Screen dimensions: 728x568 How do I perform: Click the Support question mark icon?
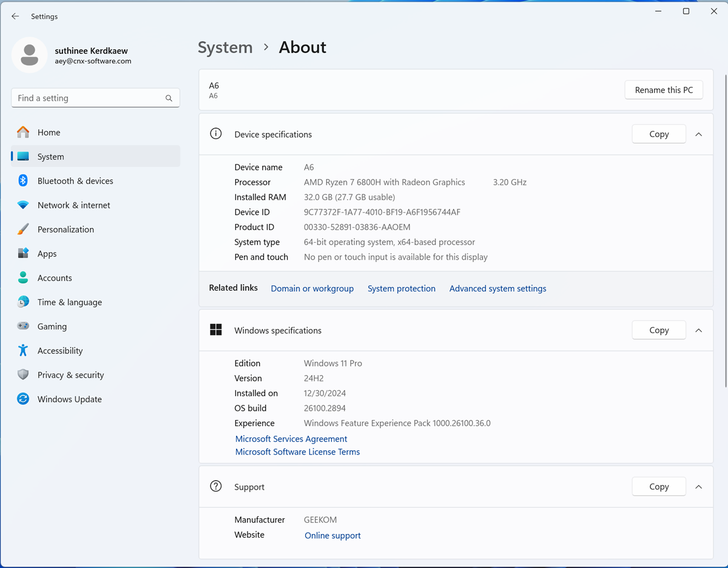[216, 487]
